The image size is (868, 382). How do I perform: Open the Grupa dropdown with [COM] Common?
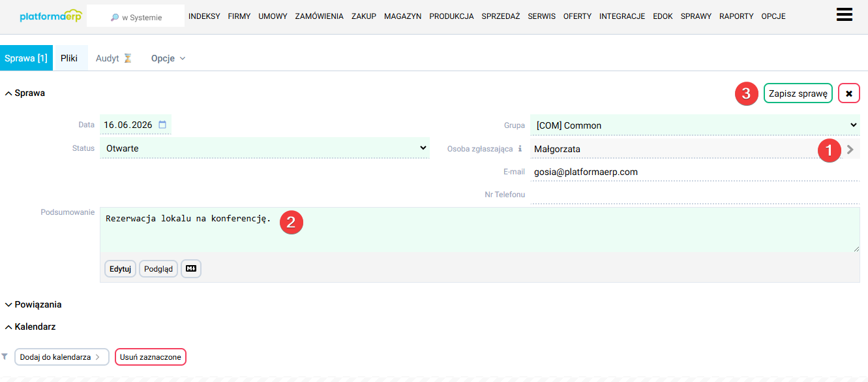pos(695,125)
